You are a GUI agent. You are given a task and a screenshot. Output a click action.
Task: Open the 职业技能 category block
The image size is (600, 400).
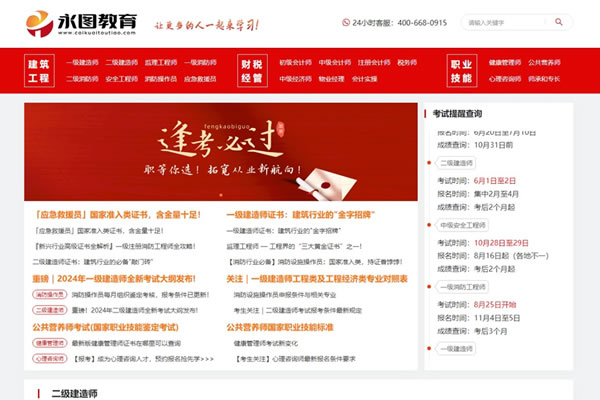tap(461, 70)
